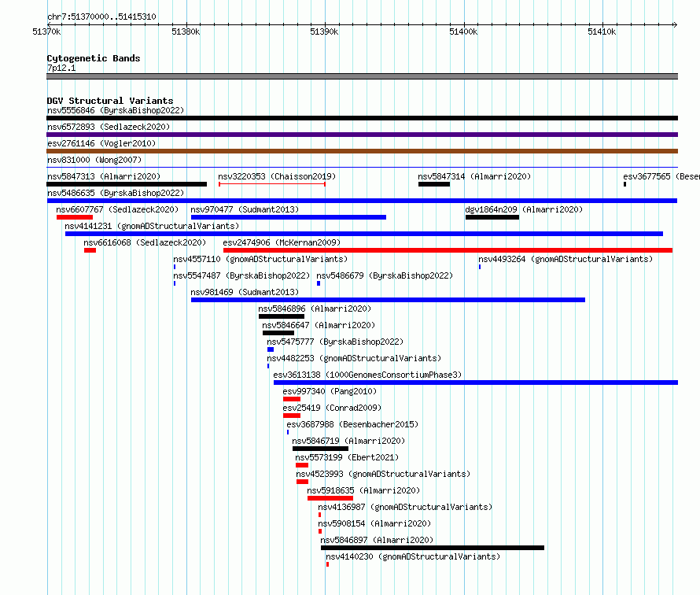Open nsv4557110 (gnomADStructuralVariants) label

pos(260,259)
